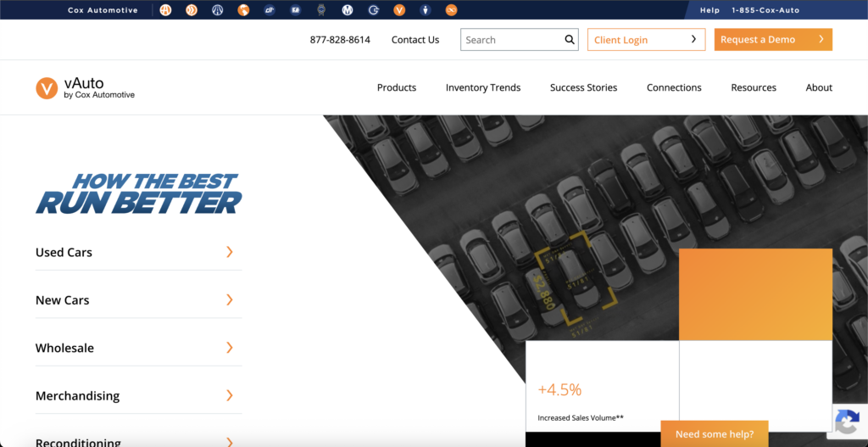Click the person-figure brand icon
Viewport: 868px width, 447px height.
point(426,10)
